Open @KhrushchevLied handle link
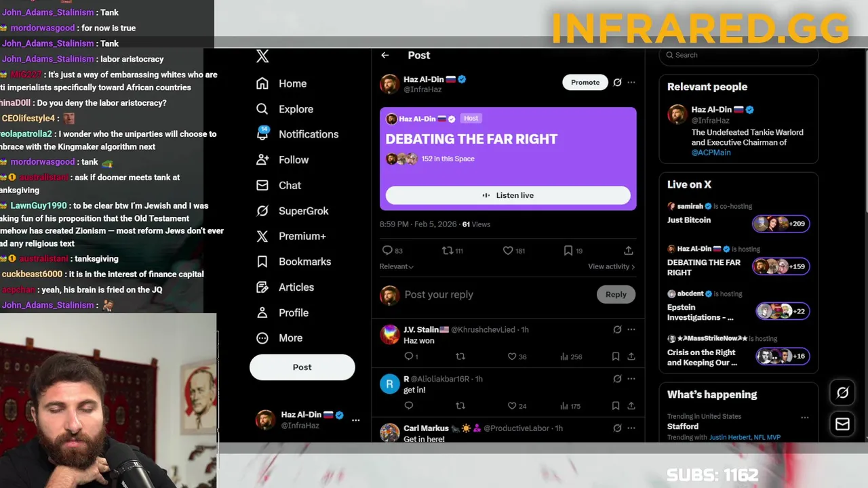The image size is (868, 488). (484, 329)
